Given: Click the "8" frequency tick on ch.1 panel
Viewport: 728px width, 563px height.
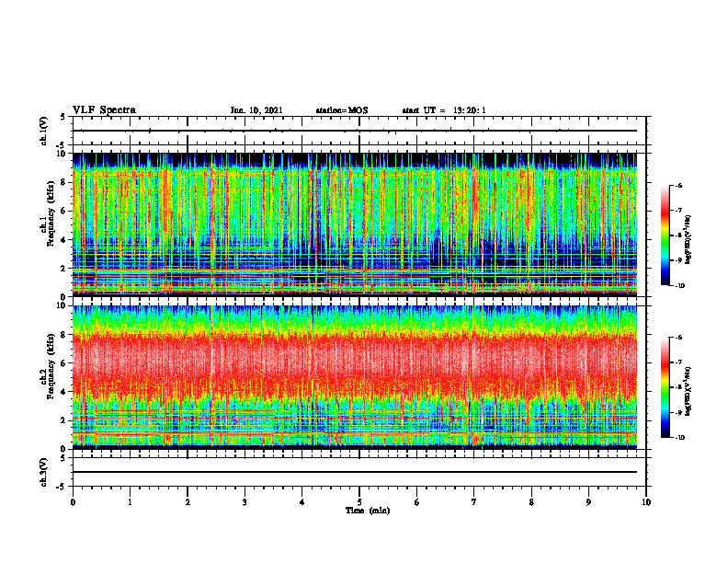Looking at the screenshot, I should click(x=63, y=182).
